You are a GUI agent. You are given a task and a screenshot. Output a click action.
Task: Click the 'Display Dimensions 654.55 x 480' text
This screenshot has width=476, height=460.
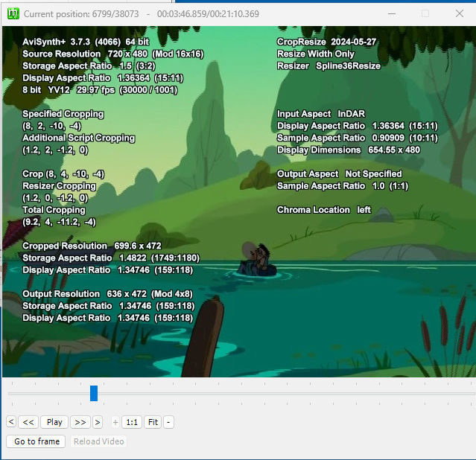click(x=349, y=150)
